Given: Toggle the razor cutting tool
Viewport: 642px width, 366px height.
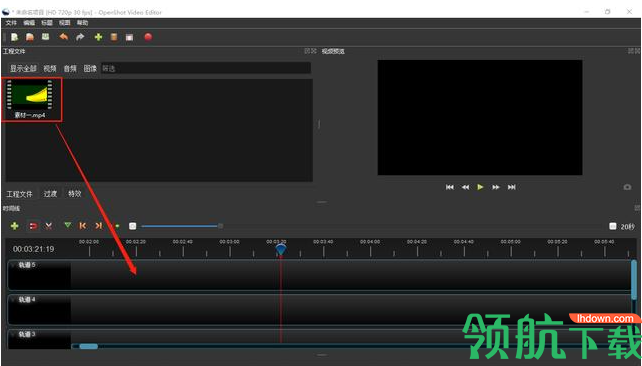Looking at the screenshot, I should click(49, 226).
